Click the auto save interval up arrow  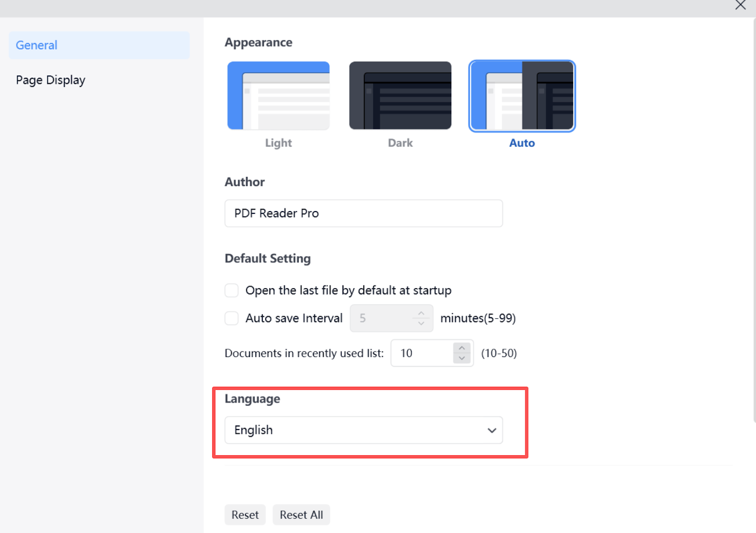421,313
